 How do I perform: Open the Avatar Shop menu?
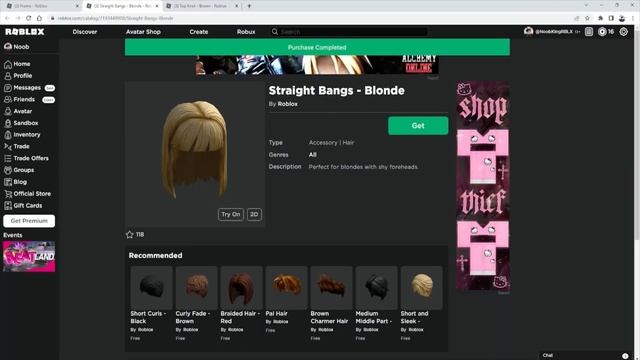(x=143, y=31)
